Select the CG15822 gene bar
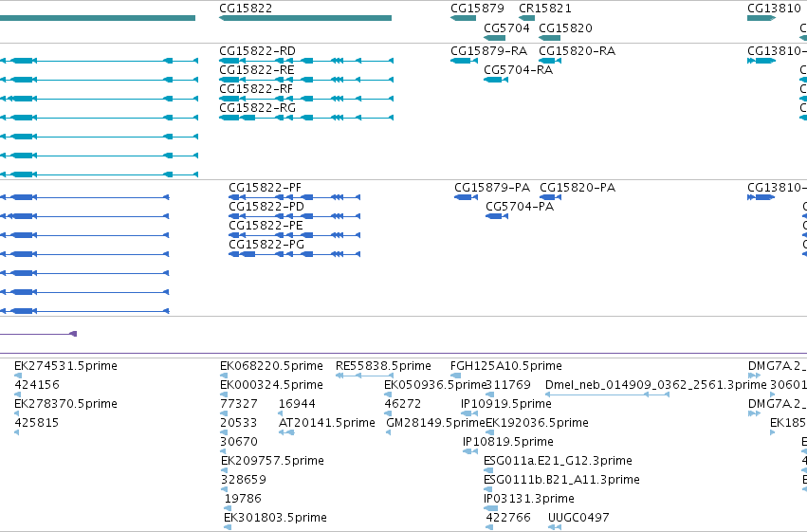The height and width of the screenshot is (532, 807). click(305, 18)
